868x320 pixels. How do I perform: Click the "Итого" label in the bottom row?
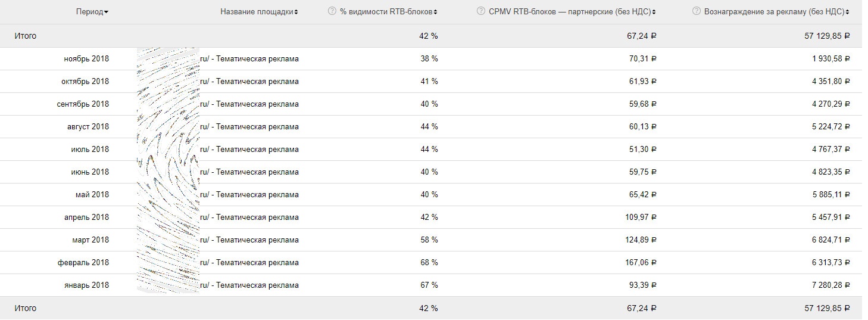click(x=26, y=309)
